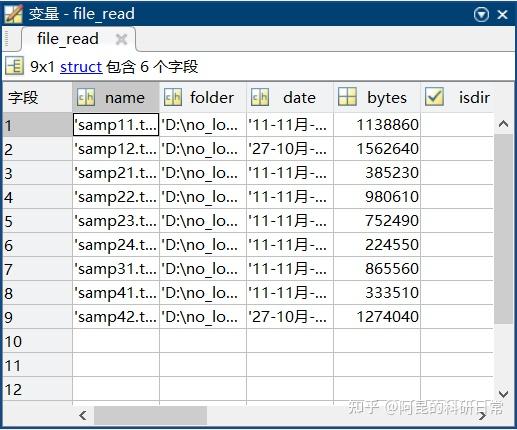Select the date cell in row 2
This screenshot has height=430, width=517.
(x=290, y=149)
